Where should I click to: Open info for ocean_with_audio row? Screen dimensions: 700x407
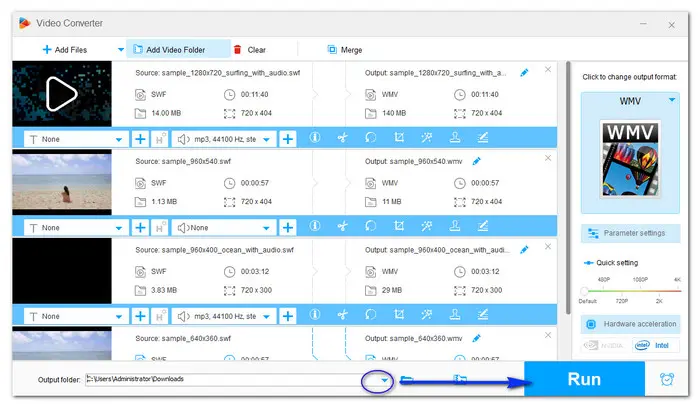click(315, 315)
